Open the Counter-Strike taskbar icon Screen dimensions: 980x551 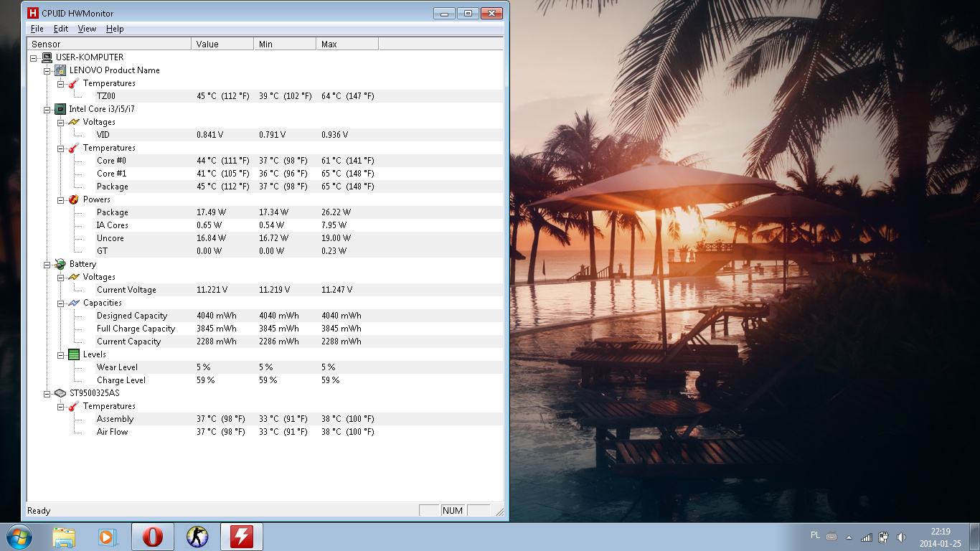click(197, 537)
